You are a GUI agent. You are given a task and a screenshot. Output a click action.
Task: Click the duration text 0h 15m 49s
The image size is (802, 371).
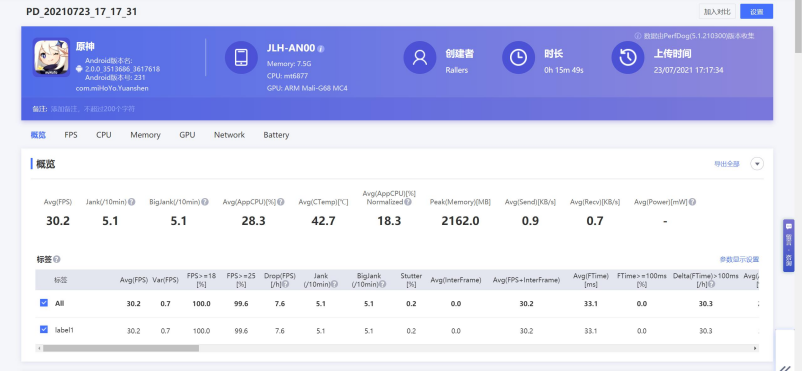coord(564,70)
